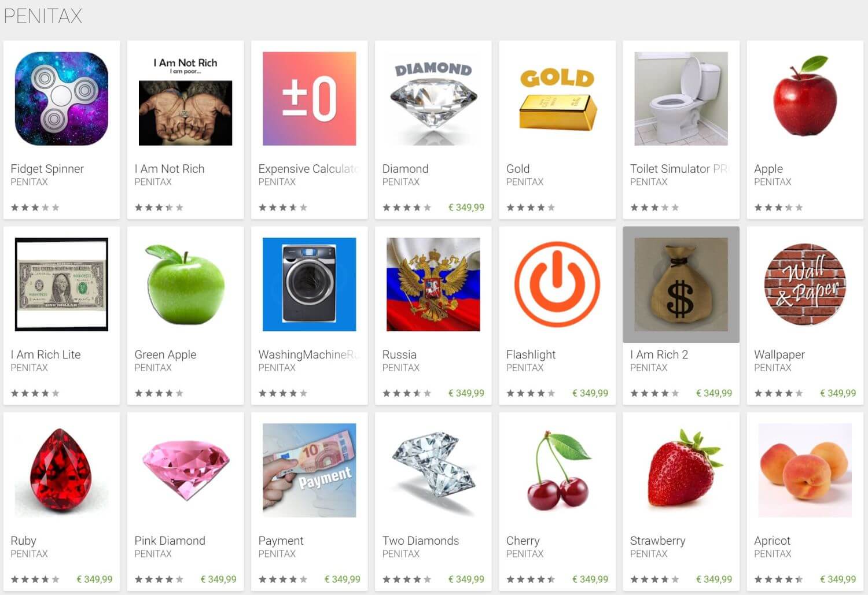Screen dimensions: 868x595
Task: Click the Expensive Calculator plus-minus zero icon
Action: tap(309, 99)
